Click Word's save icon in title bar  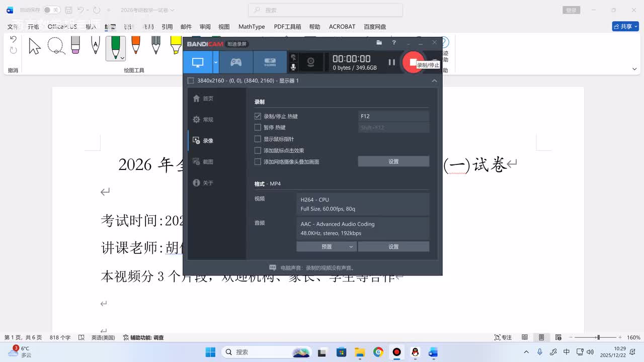(x=68, y=10)
